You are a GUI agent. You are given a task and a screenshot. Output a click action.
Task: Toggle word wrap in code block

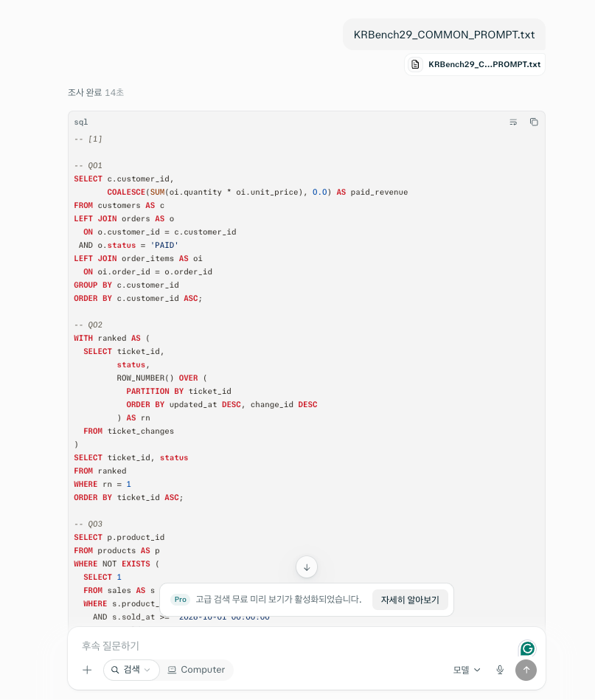(x=513, y=122)
